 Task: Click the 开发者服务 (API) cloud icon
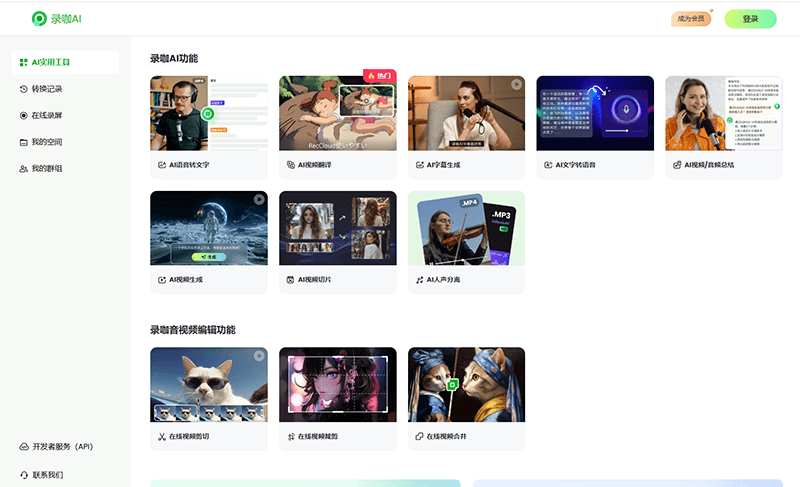(24, 446)
